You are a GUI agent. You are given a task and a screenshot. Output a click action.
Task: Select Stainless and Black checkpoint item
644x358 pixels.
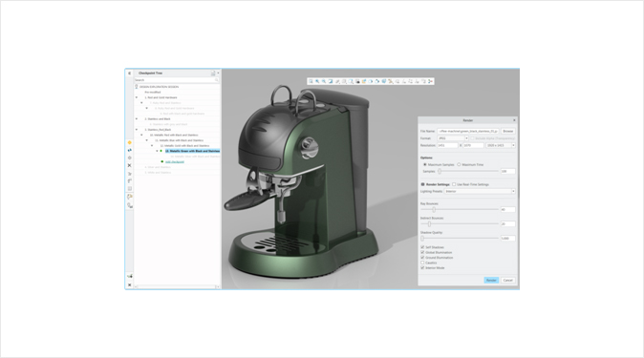coord(159,119)
